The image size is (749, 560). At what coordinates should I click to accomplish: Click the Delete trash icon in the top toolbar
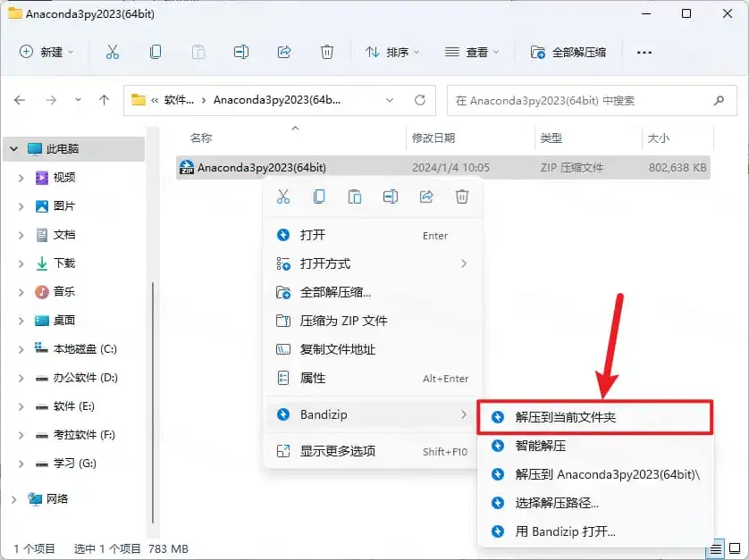[x=327, y=52]
